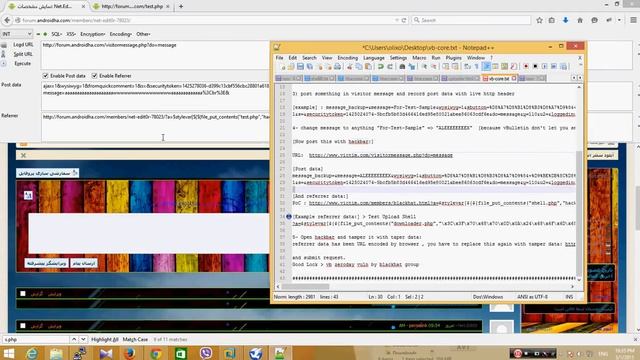
Task: Click the Zoom In icon in Notepad++
Action: [425, 67]
